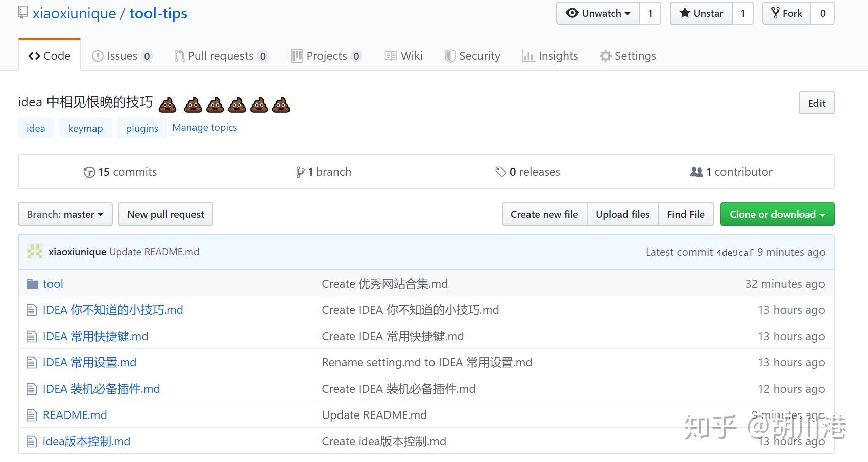Open the Code tab
The width and height of the screenshot is (868, 462).
[x=50, y=56]
